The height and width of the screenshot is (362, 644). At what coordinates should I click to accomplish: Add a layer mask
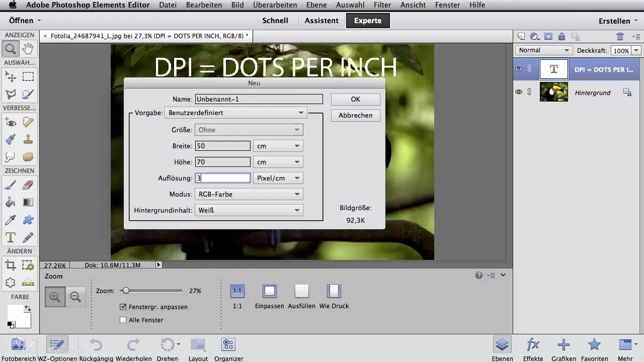548,36
